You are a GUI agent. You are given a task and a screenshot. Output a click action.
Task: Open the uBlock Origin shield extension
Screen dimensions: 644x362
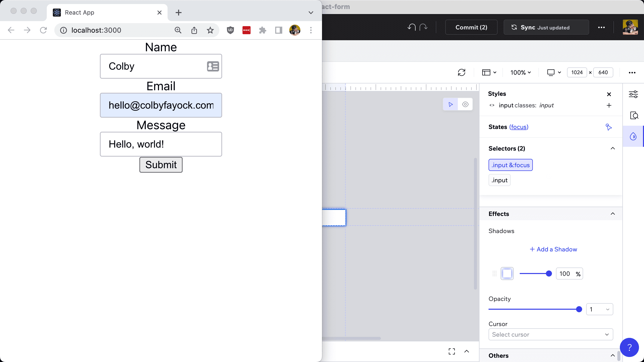(230, 30)
